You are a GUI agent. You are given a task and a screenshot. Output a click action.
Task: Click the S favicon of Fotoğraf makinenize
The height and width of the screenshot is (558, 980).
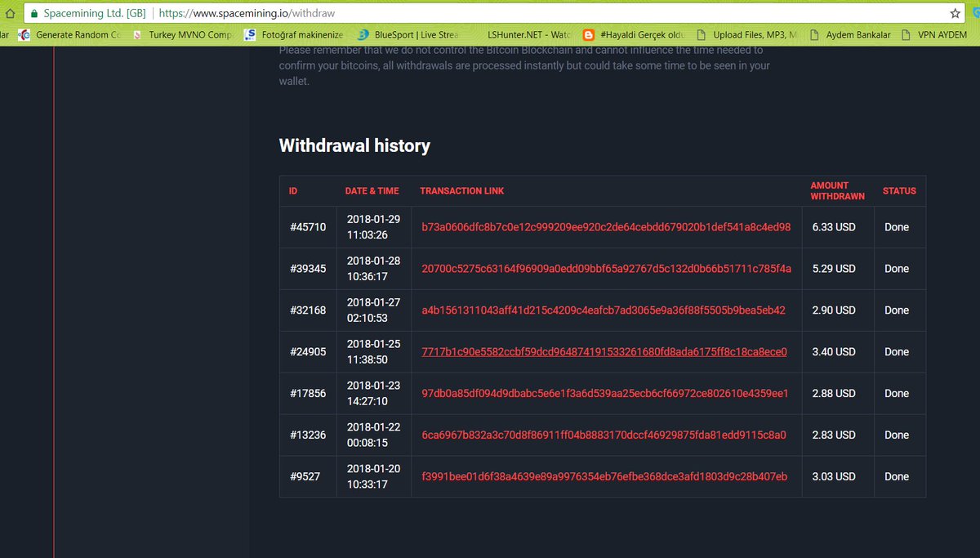coord(250,35)
